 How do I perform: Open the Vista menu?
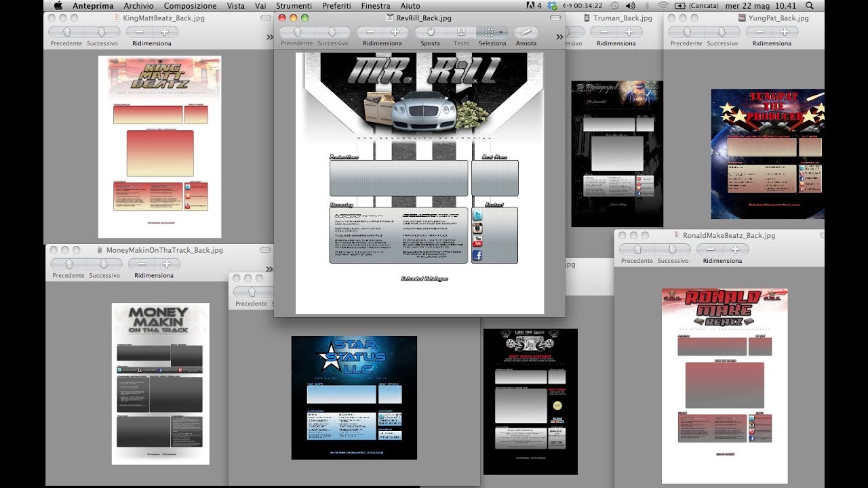236,5
